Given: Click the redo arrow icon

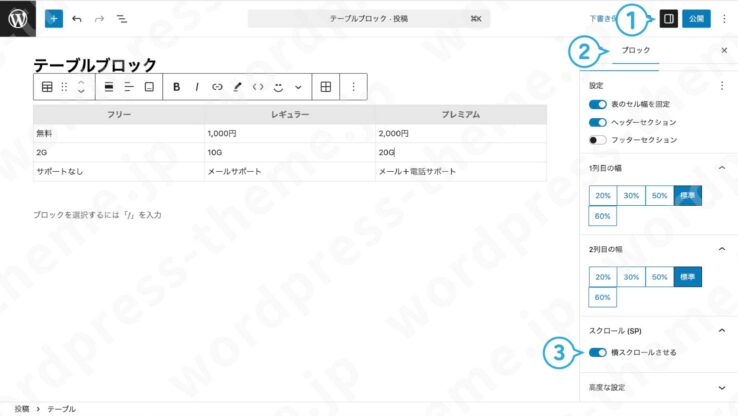Looking at the screenshot, I should point(99,19).
